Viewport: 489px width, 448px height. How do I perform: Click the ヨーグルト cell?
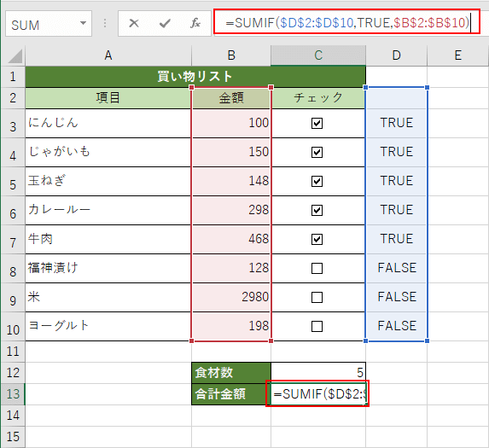108,327
